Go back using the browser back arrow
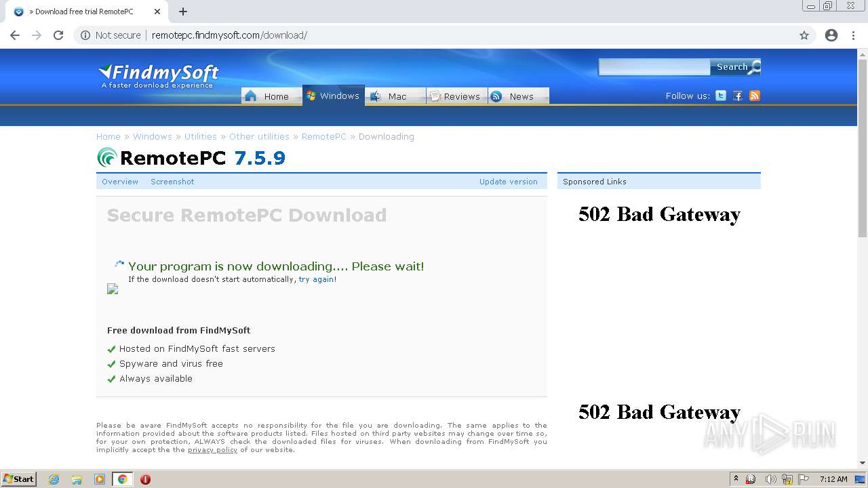Viewport: 868px width, 488px height. coord(15,35)
